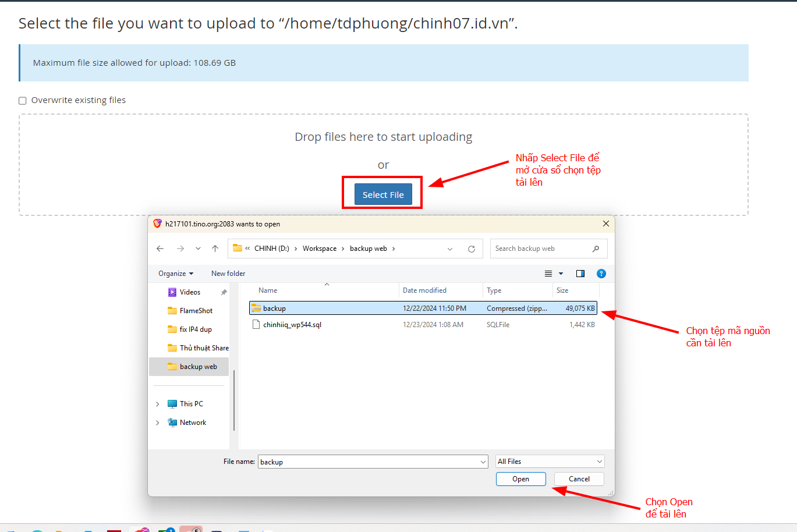Sort by Name column header
The width and height of the screenshot is (797, 532).
268,290
